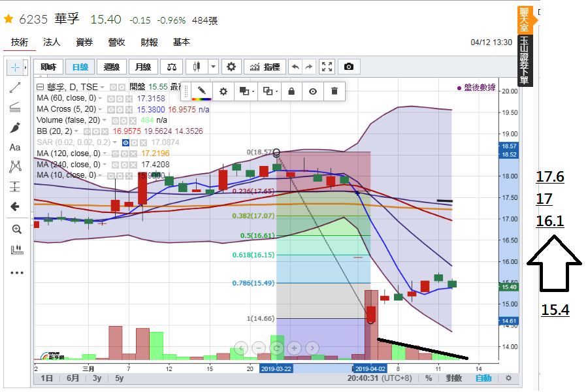The width and height of the screenshot is (588, 392).
Task: Show the hidden SAR indicator
Action: tap(125, 142)
